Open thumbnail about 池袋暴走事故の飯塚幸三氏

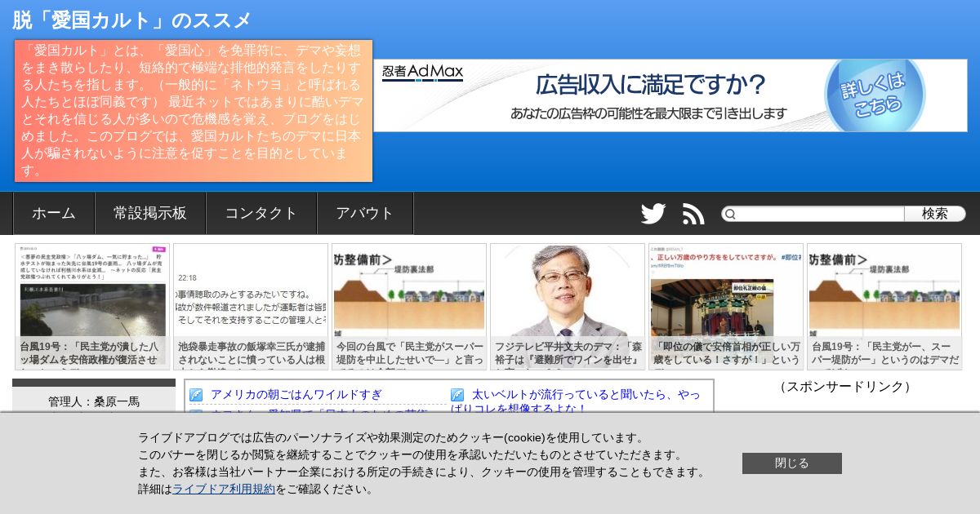pyautogui.click(x=251, y=306)
